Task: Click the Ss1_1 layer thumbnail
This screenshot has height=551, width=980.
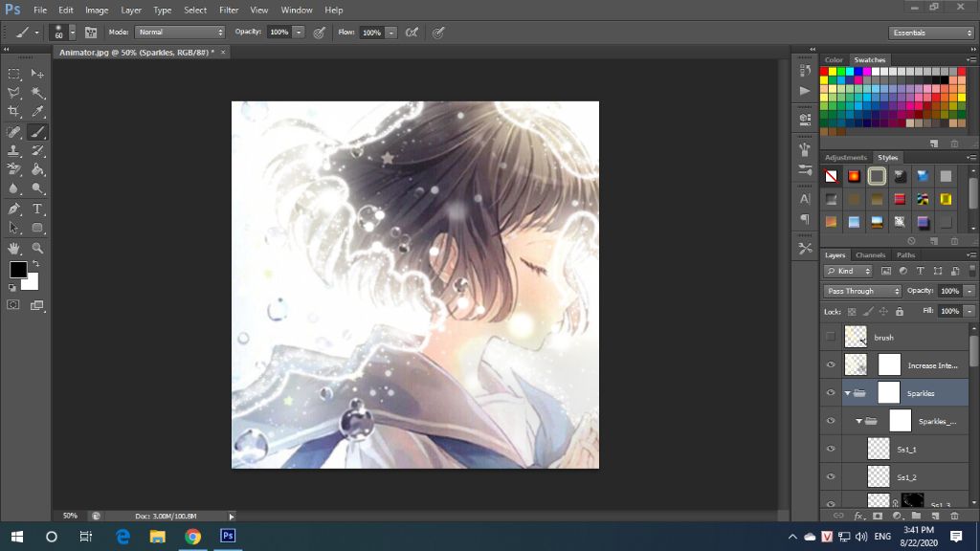Action: (x=879, y=449)
